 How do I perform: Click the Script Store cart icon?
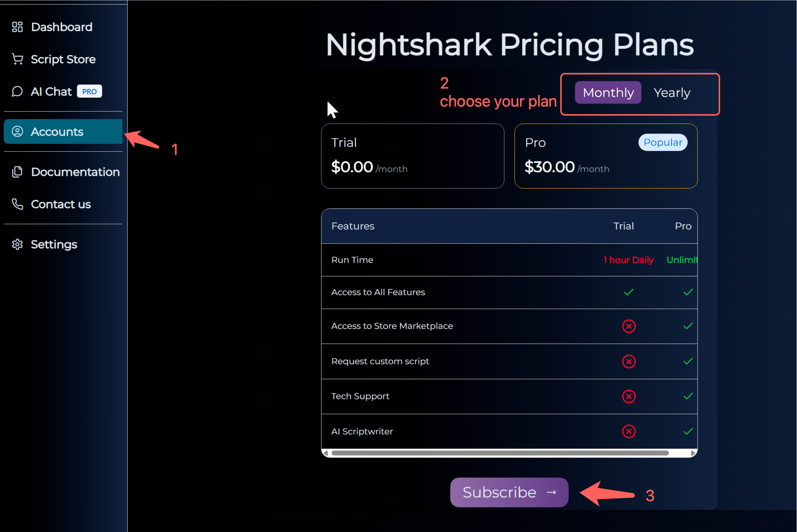tap(17, 59)
